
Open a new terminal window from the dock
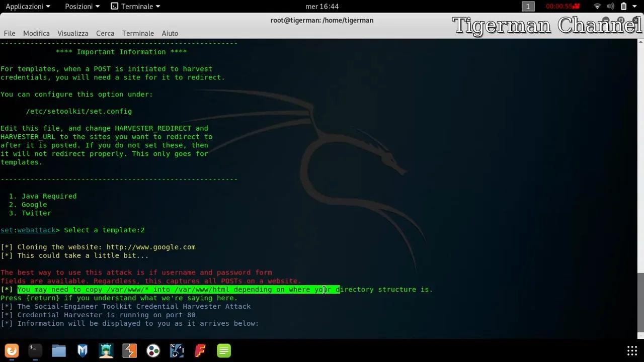point(35,350)
